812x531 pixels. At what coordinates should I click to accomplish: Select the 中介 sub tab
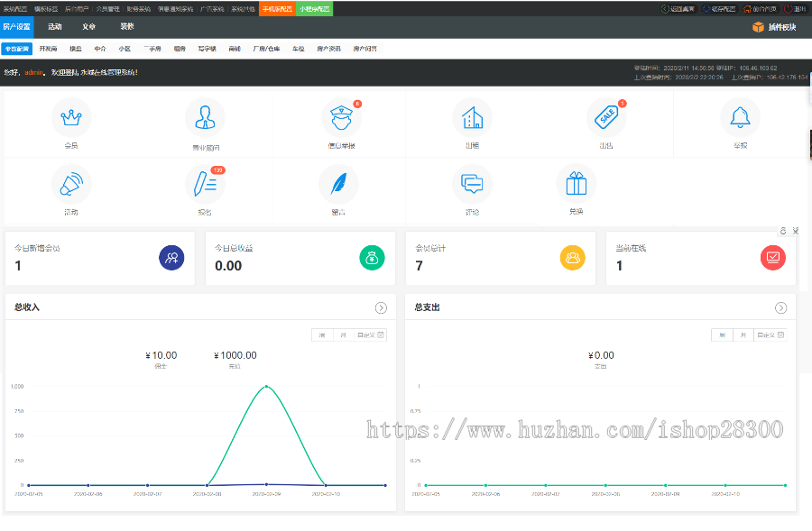point(100,49)
